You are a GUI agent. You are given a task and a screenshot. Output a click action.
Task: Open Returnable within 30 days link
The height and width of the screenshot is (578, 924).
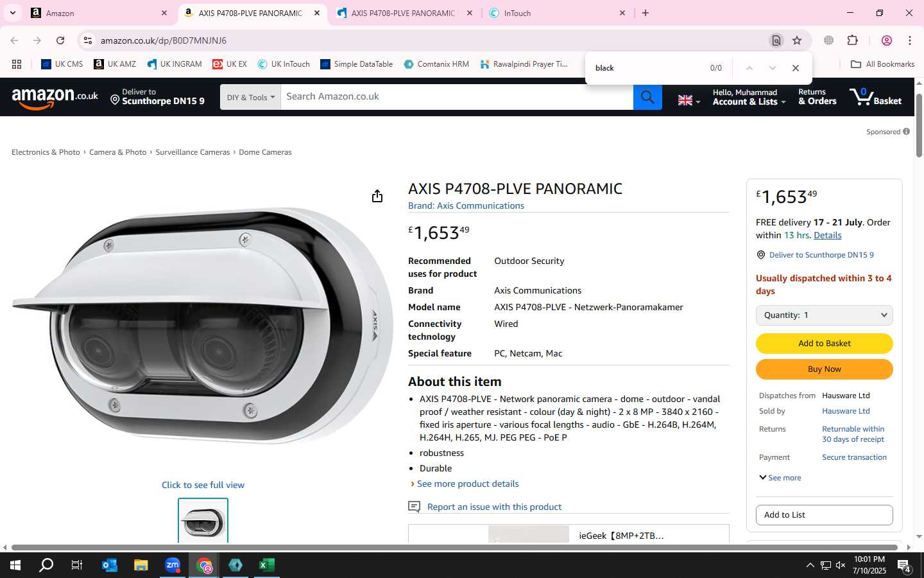pyautogui.click(x=853, y=434)
